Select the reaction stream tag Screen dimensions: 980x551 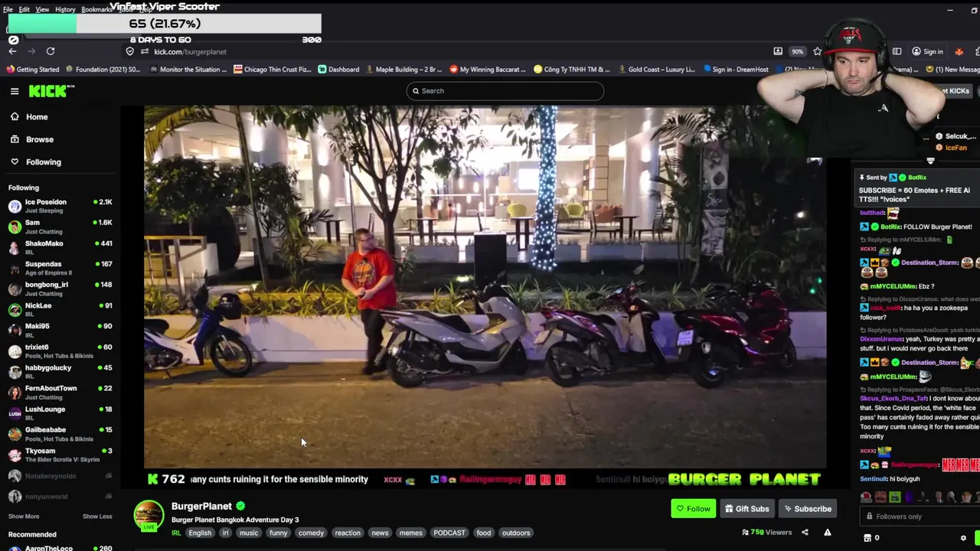pos(347,533)
